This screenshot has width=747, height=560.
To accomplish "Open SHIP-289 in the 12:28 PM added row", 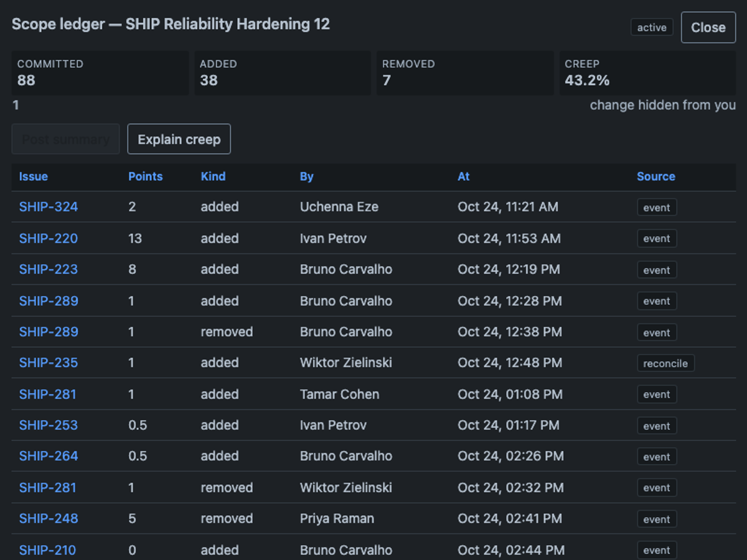I will (x=49, y=301).
